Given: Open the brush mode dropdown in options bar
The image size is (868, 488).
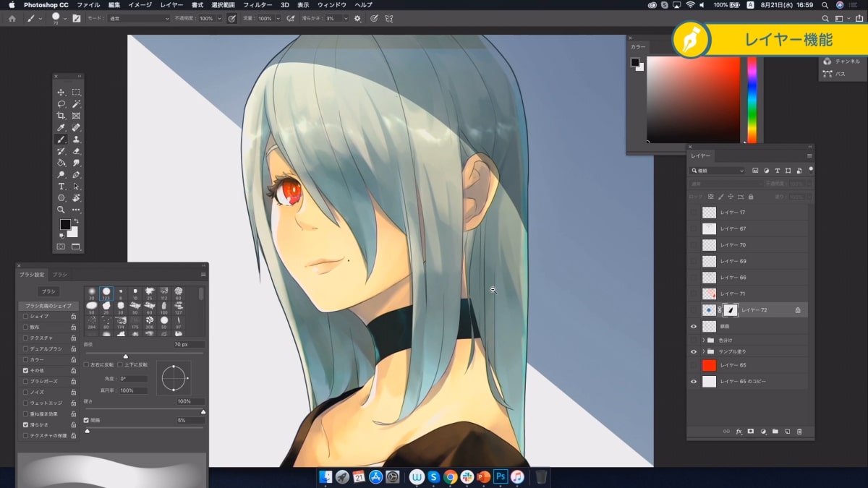Looking at the screenshot, I should point(139,18).
